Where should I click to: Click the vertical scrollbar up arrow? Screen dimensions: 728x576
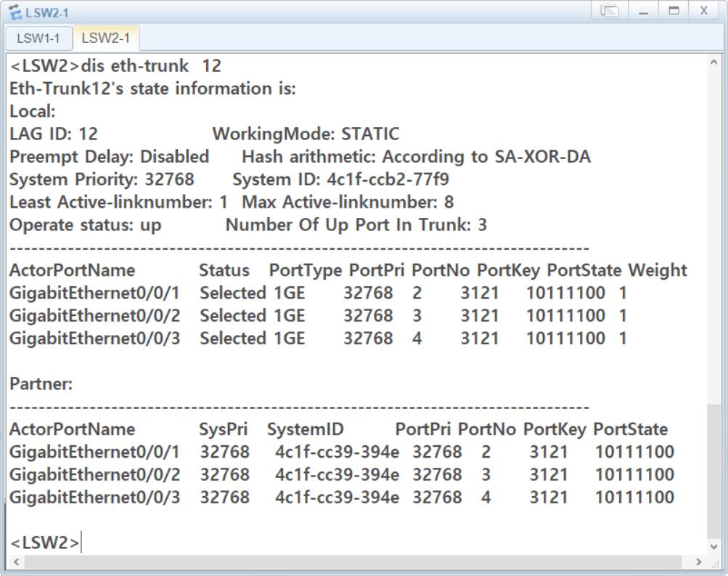[x=713, y=62]
